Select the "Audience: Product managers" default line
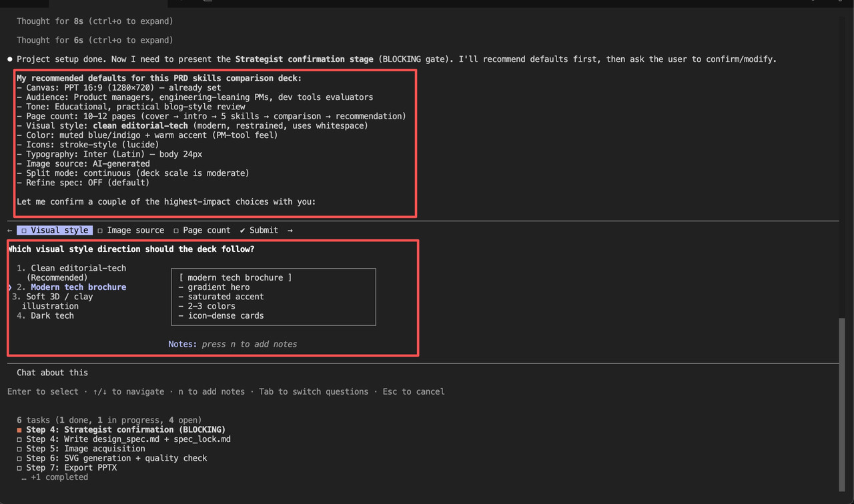The height and width of the screenshot is (504, 854). coord(195,97)
